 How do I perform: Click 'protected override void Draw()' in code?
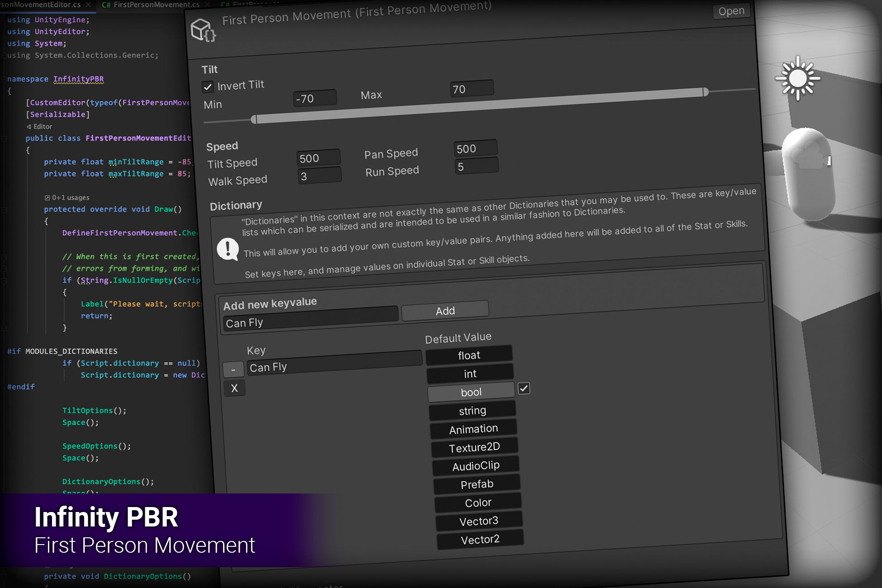click(113, 209)
